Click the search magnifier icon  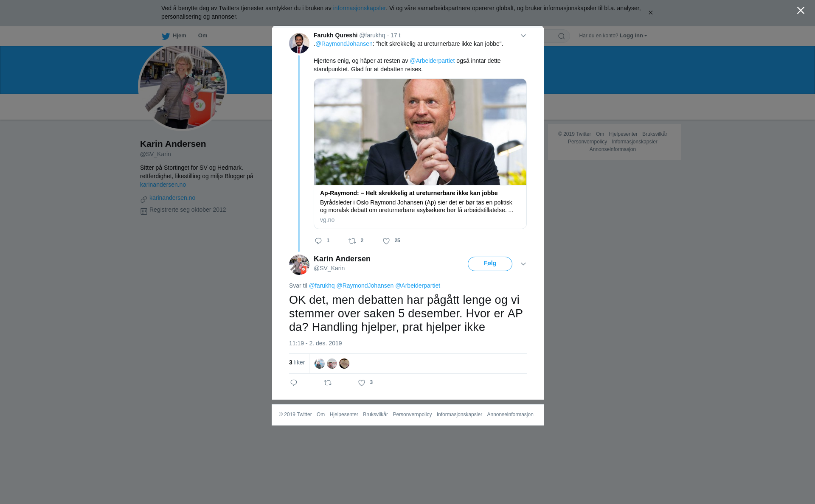click(x=562, y=36)
